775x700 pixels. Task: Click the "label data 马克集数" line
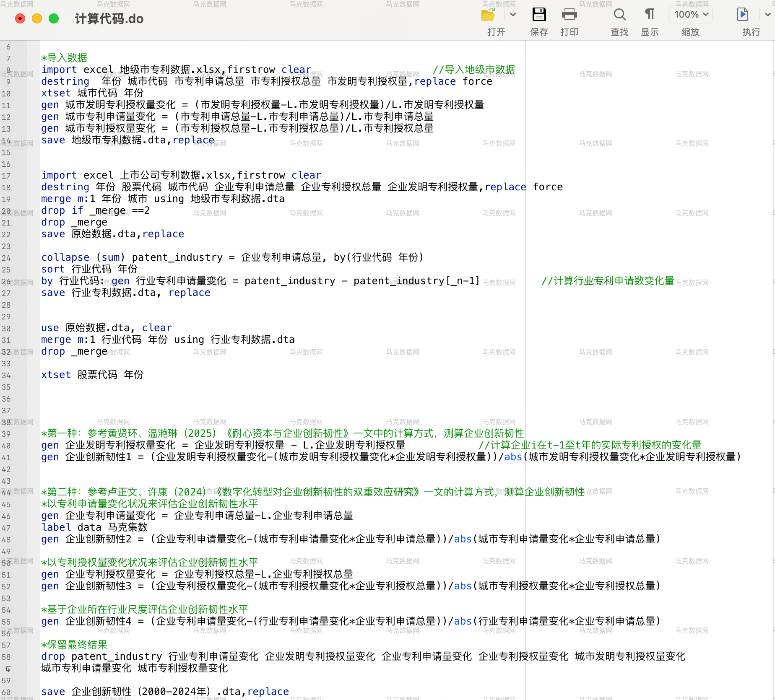pyautogui.click(x=94, y=527)
